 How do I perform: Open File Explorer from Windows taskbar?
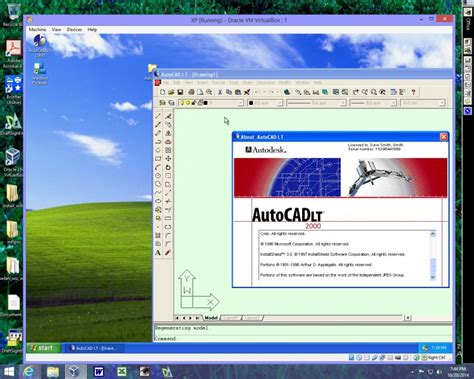coord(53,371)
